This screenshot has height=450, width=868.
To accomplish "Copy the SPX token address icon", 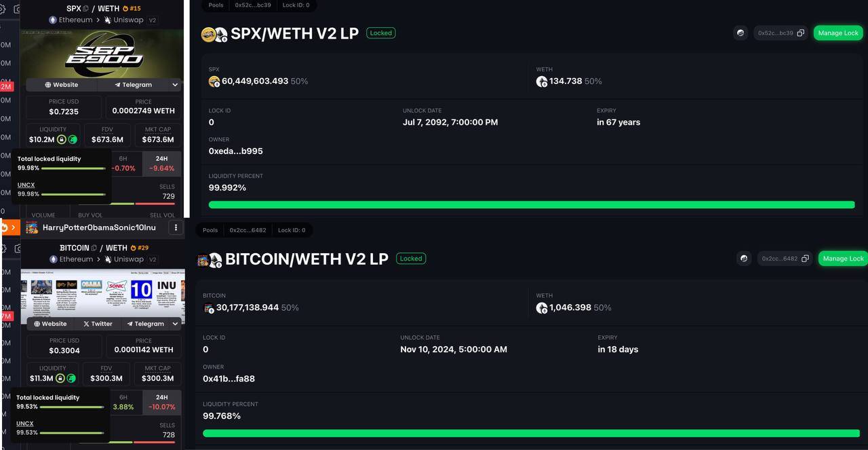I will pyautogui.click(x=86, y=9).
